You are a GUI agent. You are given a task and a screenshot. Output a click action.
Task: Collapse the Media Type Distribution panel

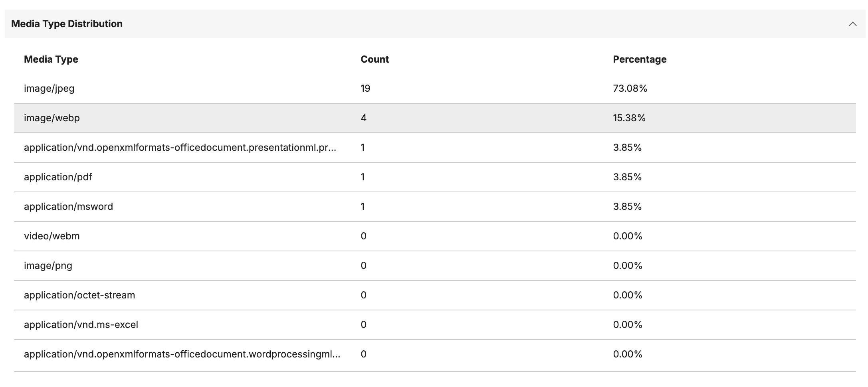(852, 24)
